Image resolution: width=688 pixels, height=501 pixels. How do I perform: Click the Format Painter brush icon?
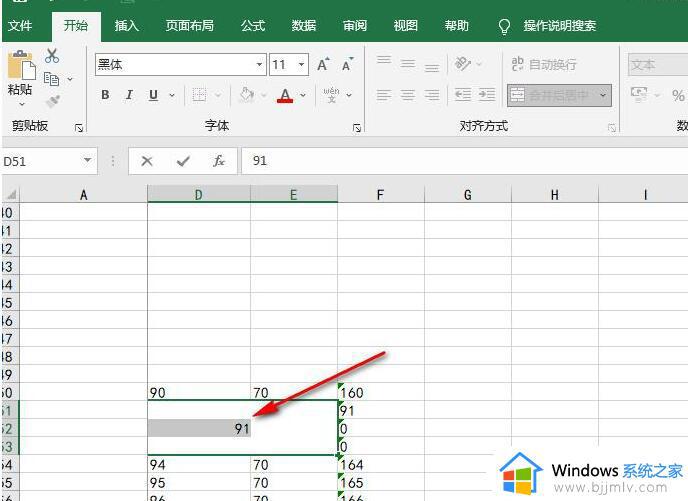pos(53,101)
